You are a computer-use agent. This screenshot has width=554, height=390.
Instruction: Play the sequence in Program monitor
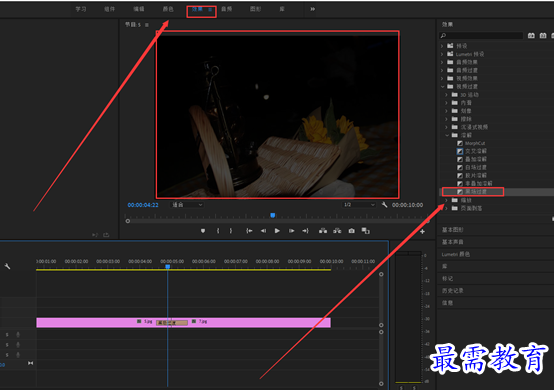tap(277, 231)
